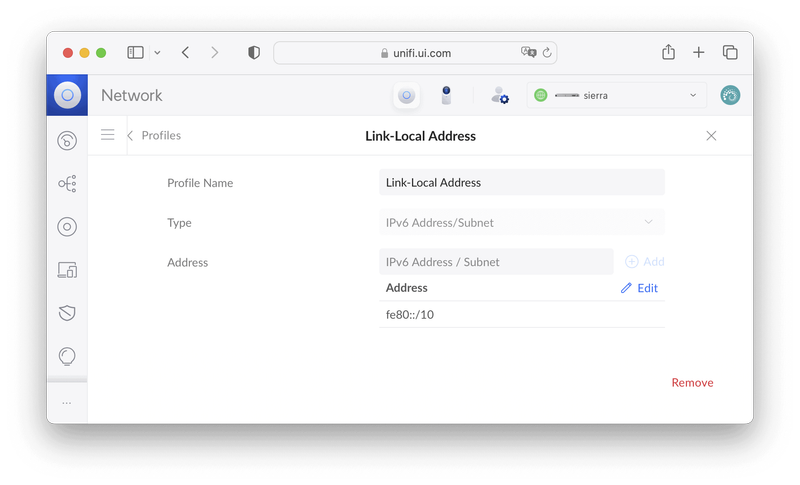Click the UniFi logo in the top-left corner

[67, 96]
